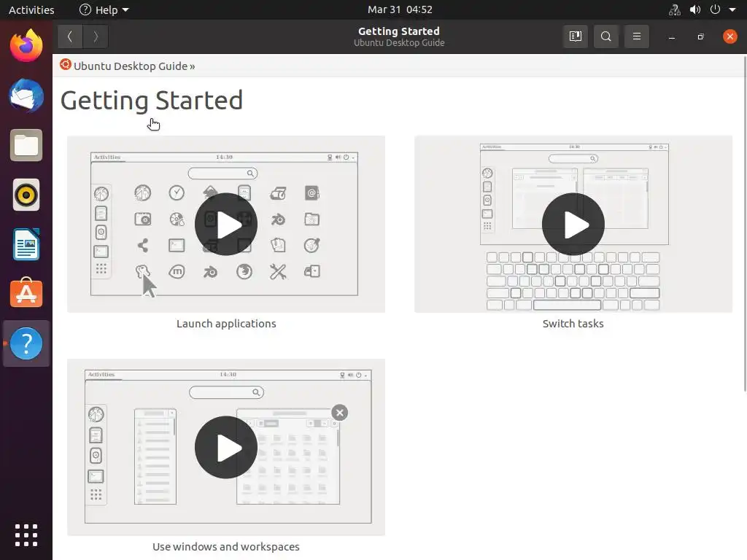The image size is (747, 560).
Task: Go back with the header back arrow
Action: point(70,36)
